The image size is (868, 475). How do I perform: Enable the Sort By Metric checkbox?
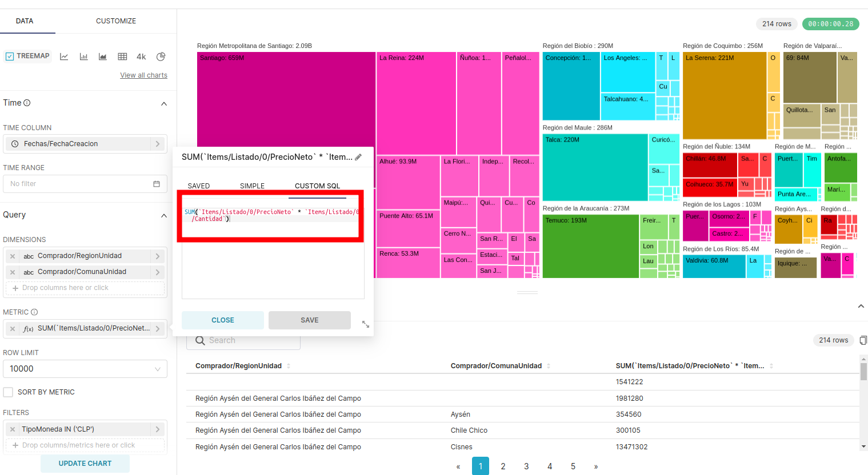point(9,392)
